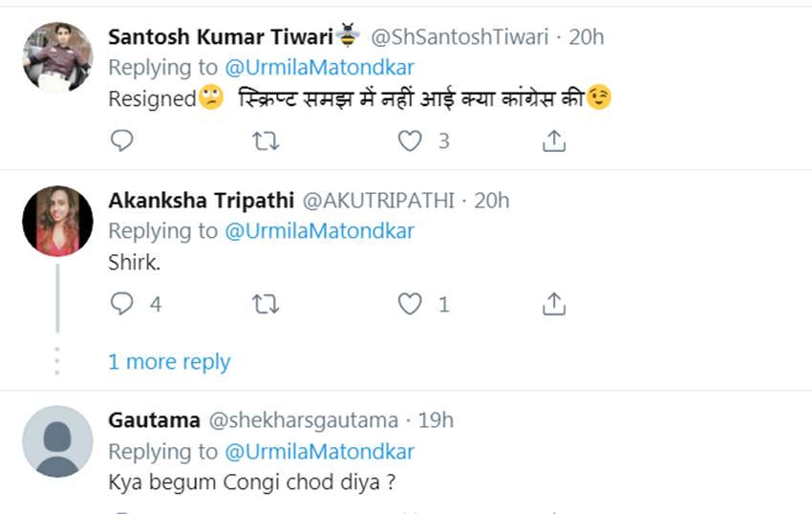Retweet Akanksha Tripathi's 'Shirk.' tweet
This screenshot has height=514, width=812.
click(266, 304)
